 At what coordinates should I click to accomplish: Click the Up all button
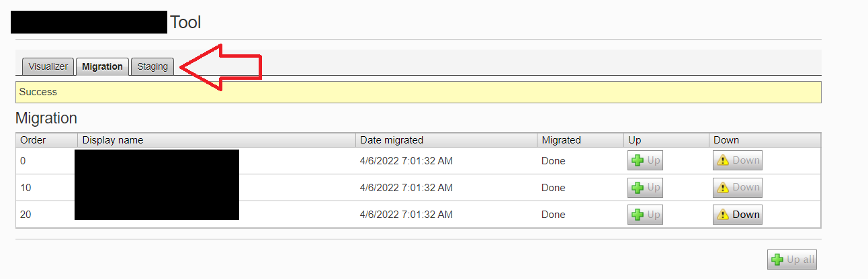(792, 260)
